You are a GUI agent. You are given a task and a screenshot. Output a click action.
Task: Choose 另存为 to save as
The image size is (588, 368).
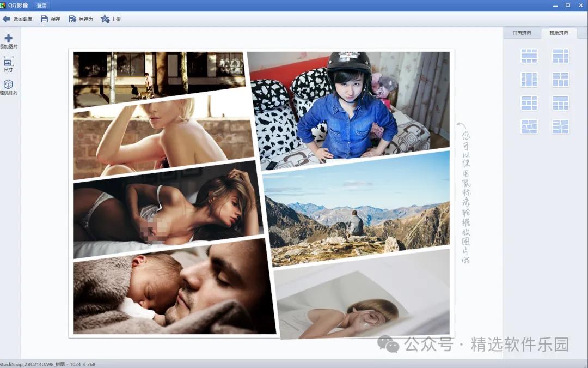click(81, 19)
